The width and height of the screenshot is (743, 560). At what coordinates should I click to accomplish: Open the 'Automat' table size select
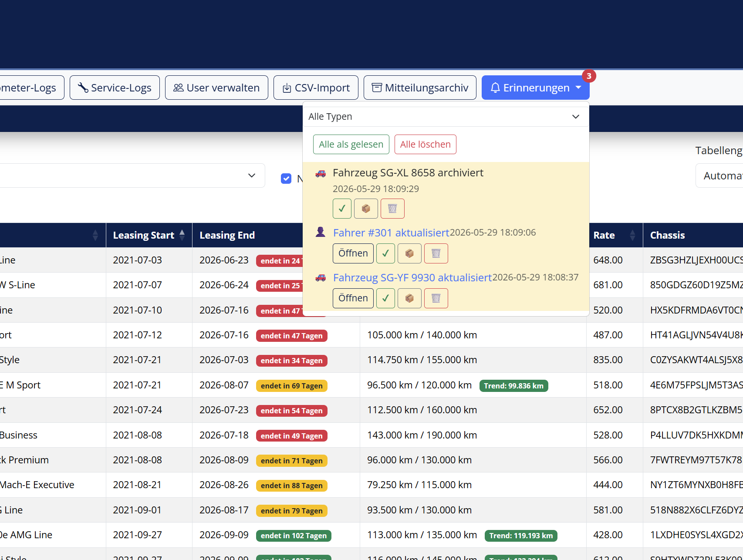[719, 175]
